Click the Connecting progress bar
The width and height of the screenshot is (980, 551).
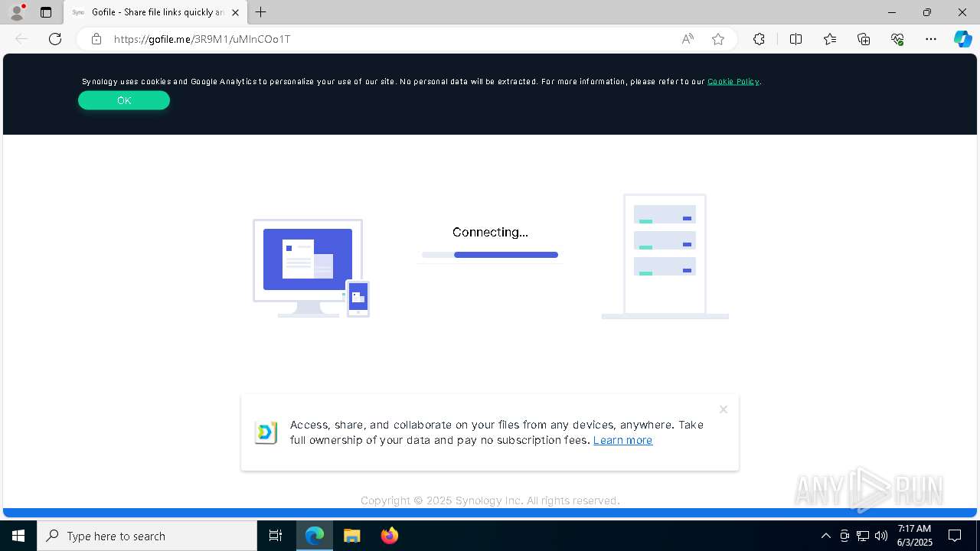point(490,255)
